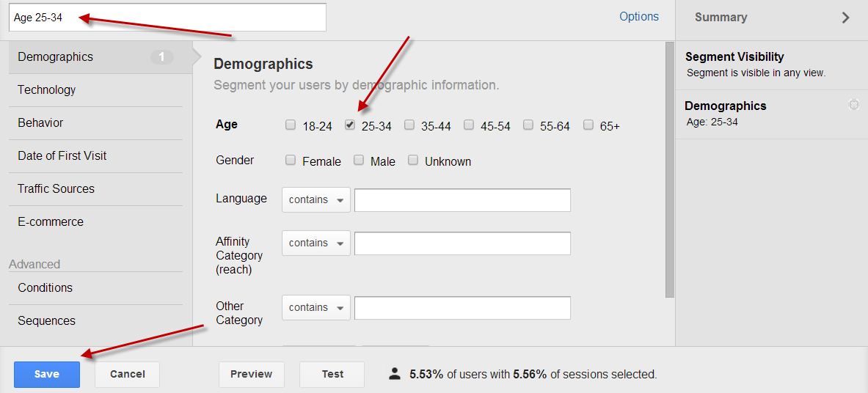Uncheck the 25-34 age checkbox

tap(350, 125)
